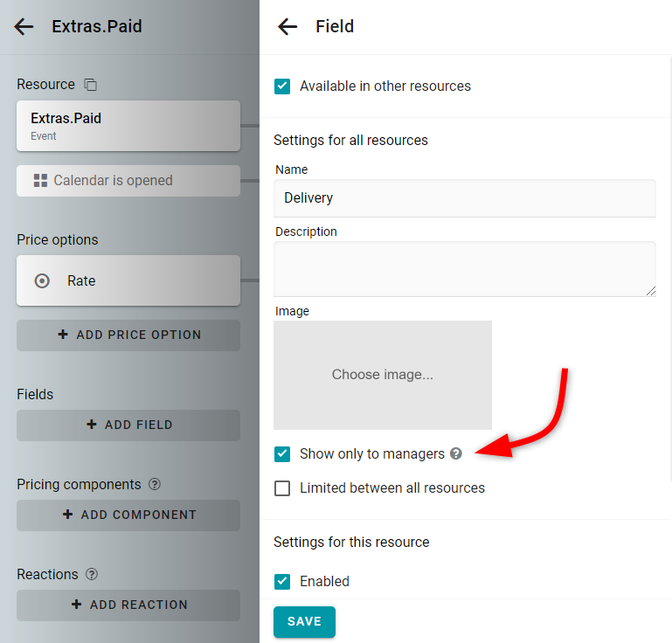Copy resource using icon next to Resource
Viewport: 672px width, 643px height.
90,85
